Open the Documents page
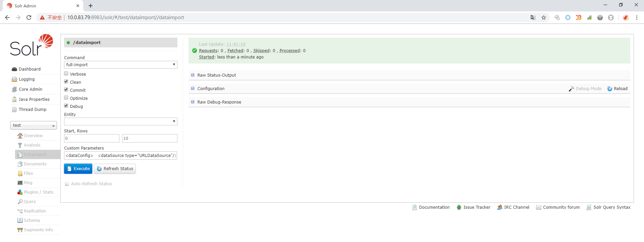644x242 pixels. coord(35,164)
